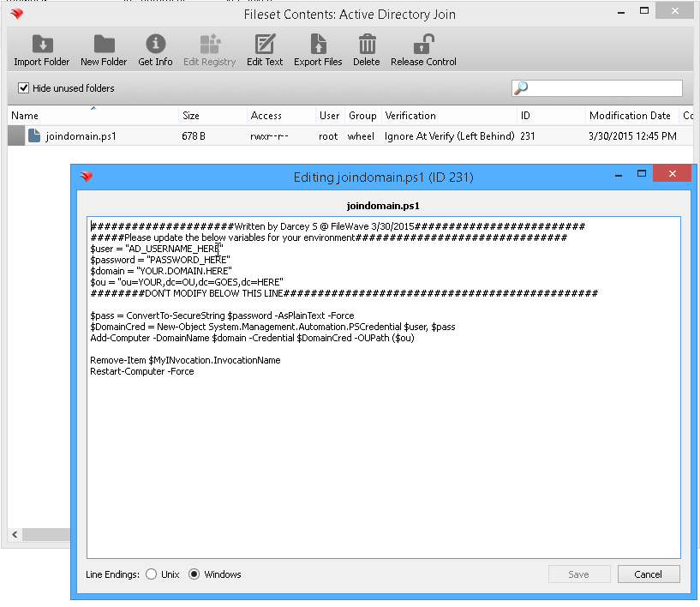The height and width of the screenshot is (607, 700).
Task: Click the left arrow of horizontal scrollbar
Action: pos(15,534)
